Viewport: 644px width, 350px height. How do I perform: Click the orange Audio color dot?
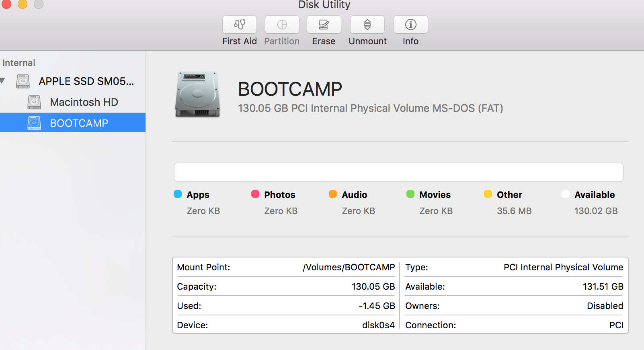pyautogui.click(x=333, y=194)
